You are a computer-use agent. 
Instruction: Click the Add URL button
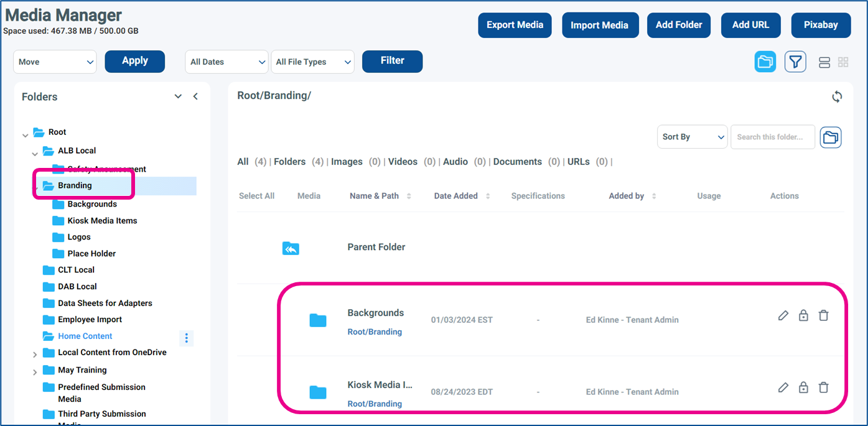point(750,25)
